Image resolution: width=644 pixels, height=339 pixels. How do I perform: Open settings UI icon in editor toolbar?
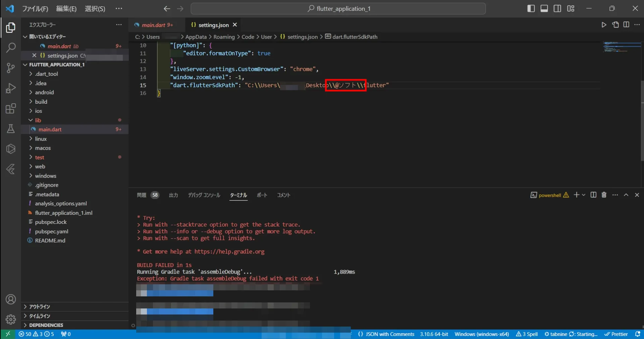[x=615, y=25]
